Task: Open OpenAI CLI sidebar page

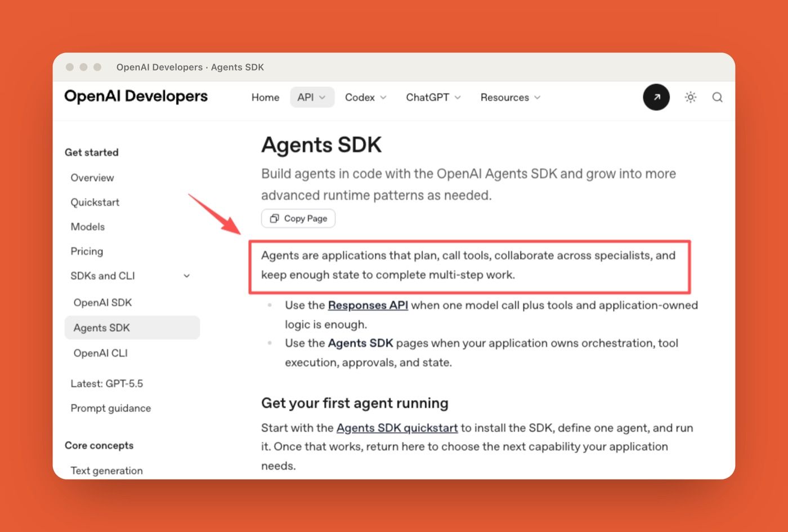Action: (101, 353)
